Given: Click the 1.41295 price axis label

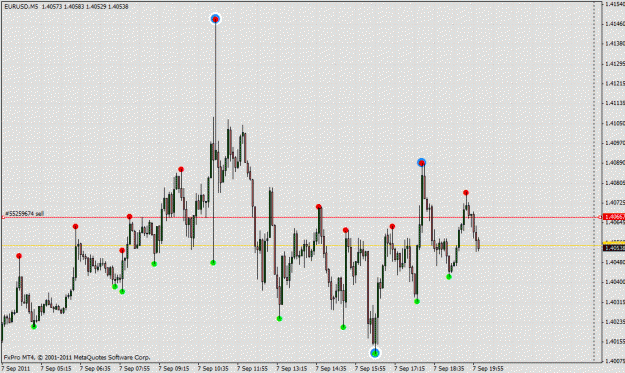Looking at the screenshot, I should 615,64.
